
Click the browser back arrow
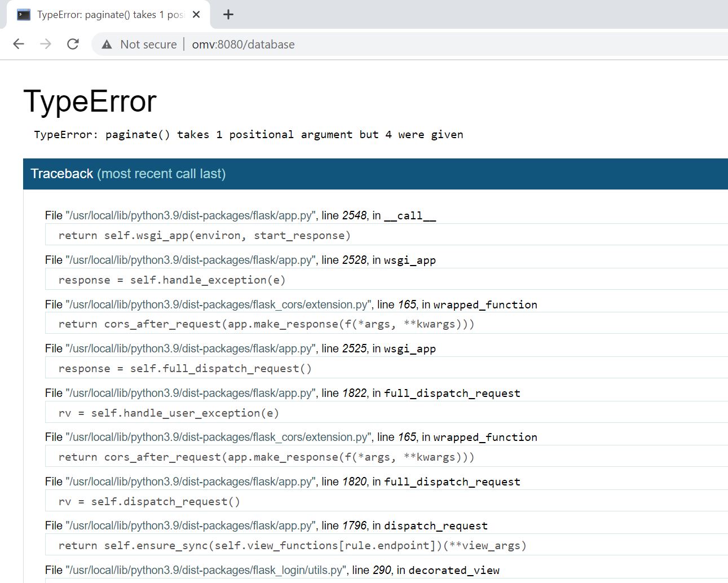click(x=19, y=44)
